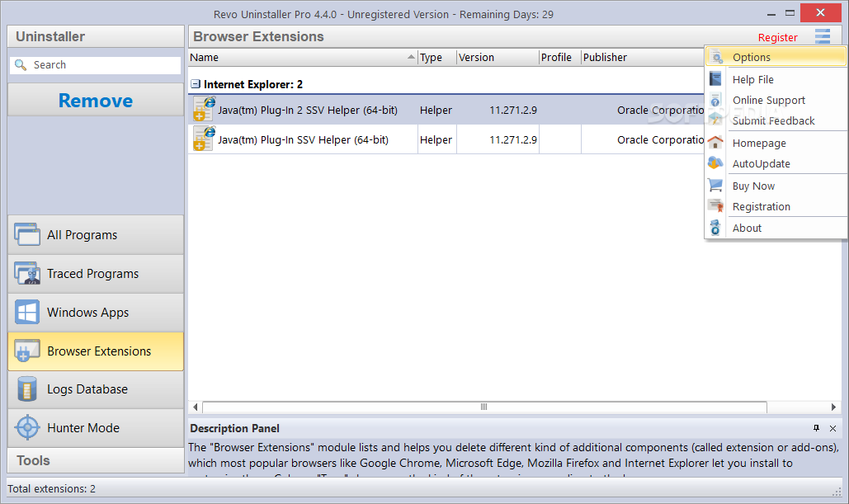Click the Registration certificate icon

click(x=715, y=206)
